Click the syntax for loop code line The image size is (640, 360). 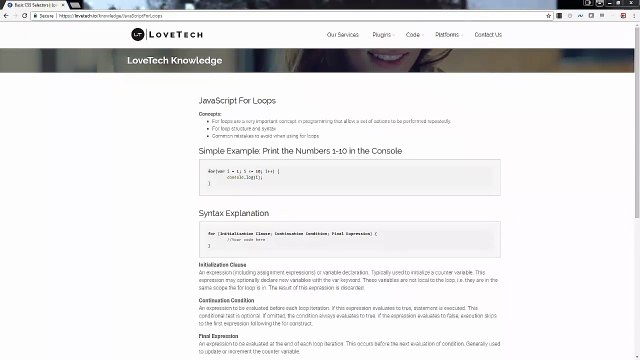(x=292, y=234)
